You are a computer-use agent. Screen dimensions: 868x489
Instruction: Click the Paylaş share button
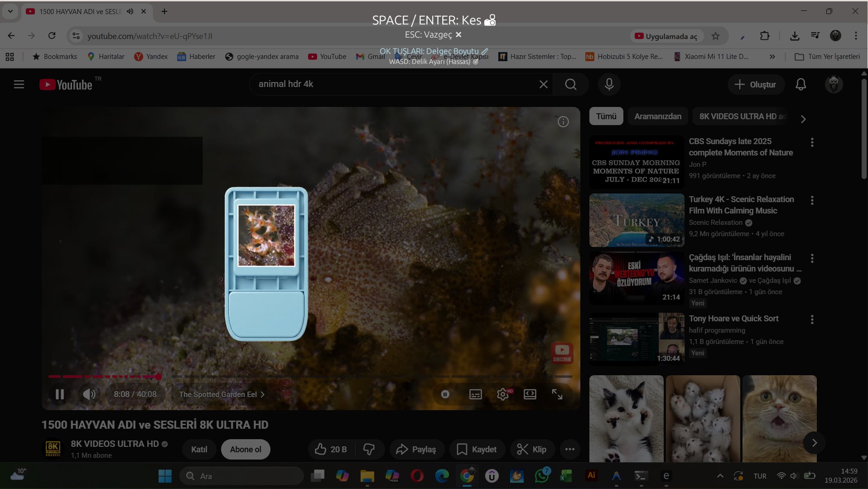[x=416, y=449]
